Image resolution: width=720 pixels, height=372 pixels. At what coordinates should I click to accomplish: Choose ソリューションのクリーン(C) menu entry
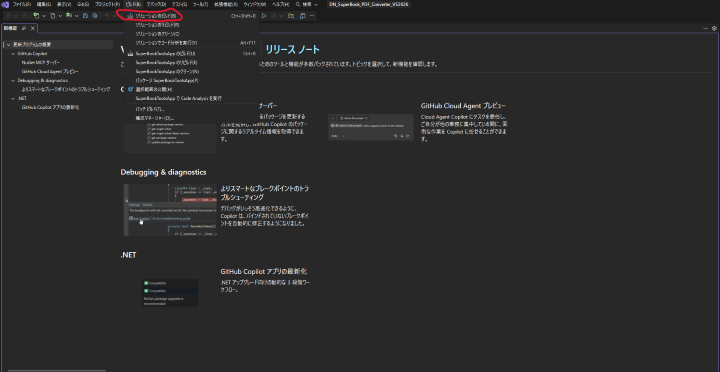click(x=192, y=34)
